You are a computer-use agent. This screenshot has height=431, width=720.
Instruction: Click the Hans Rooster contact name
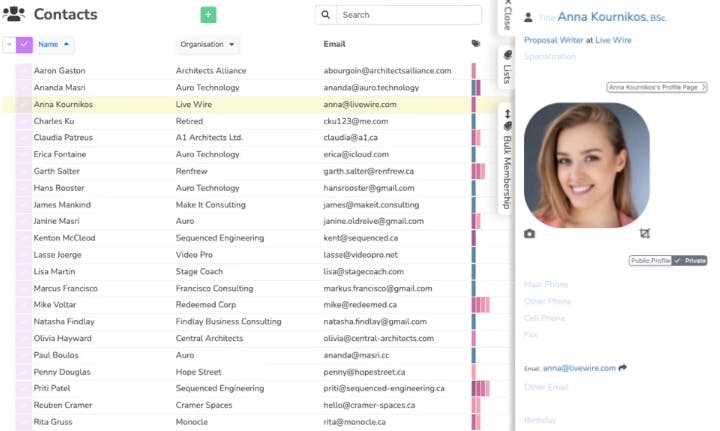click(x=59, y=188)
